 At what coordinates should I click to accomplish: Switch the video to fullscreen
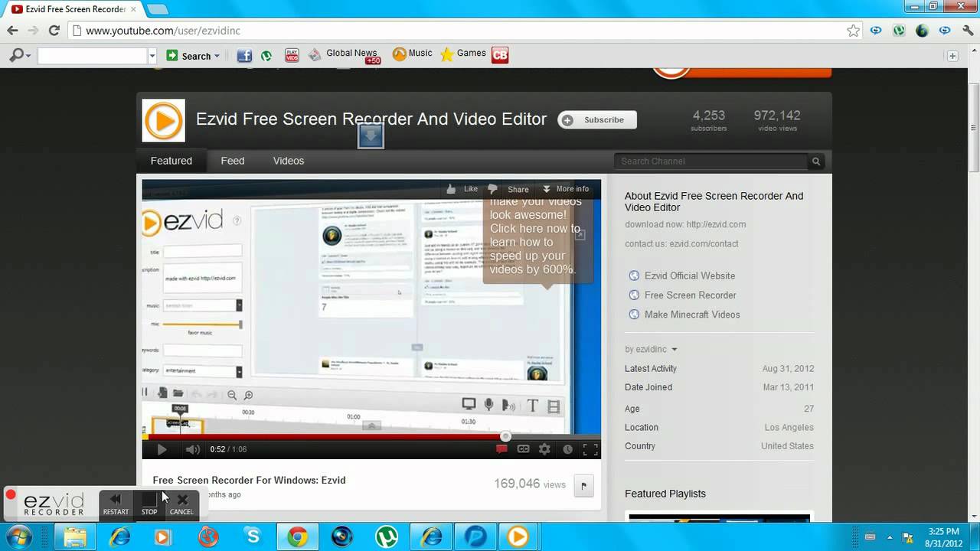(x=590, y=449)
